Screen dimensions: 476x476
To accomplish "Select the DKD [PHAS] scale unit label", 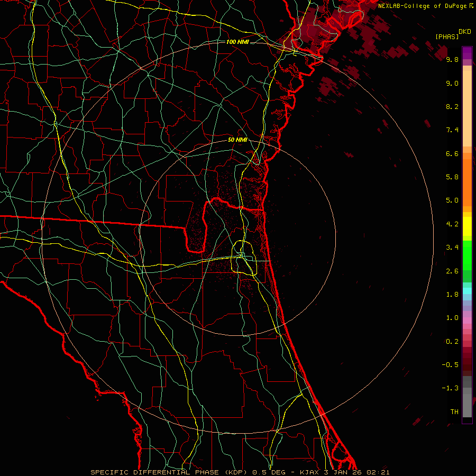I will [x=453, y=34].
